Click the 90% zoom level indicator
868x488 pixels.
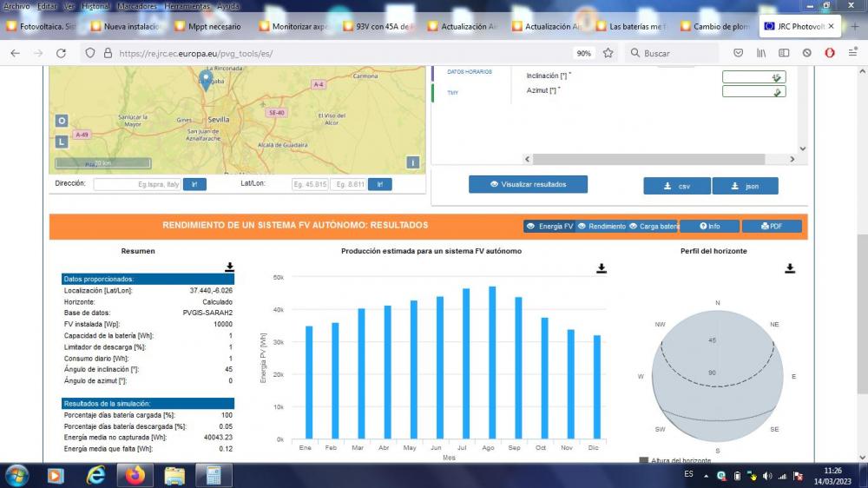tap(583, 53)
